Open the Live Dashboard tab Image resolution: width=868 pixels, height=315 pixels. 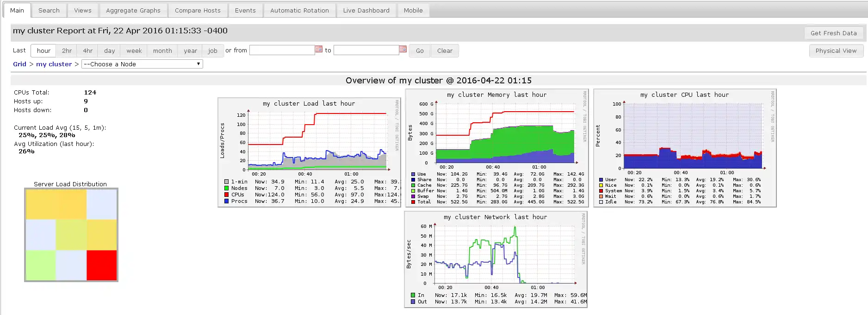(366, 10)
